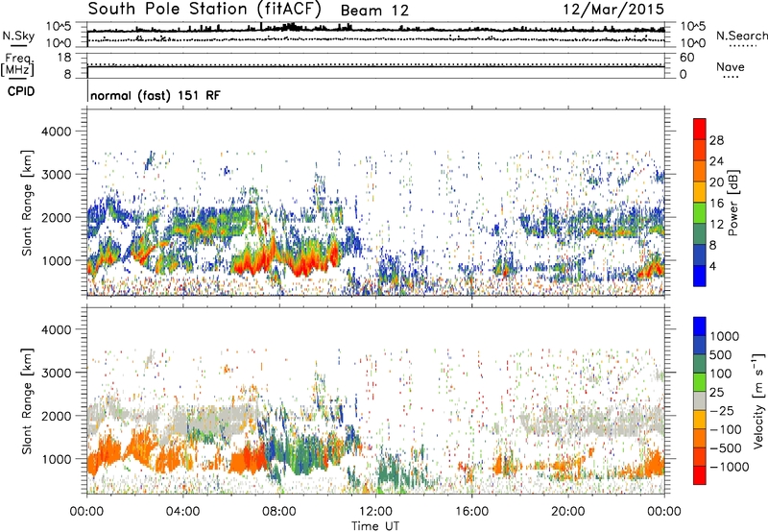Click the '20' label on power color bar
Viewport: 768px width, 532px height.
[716, 182]
